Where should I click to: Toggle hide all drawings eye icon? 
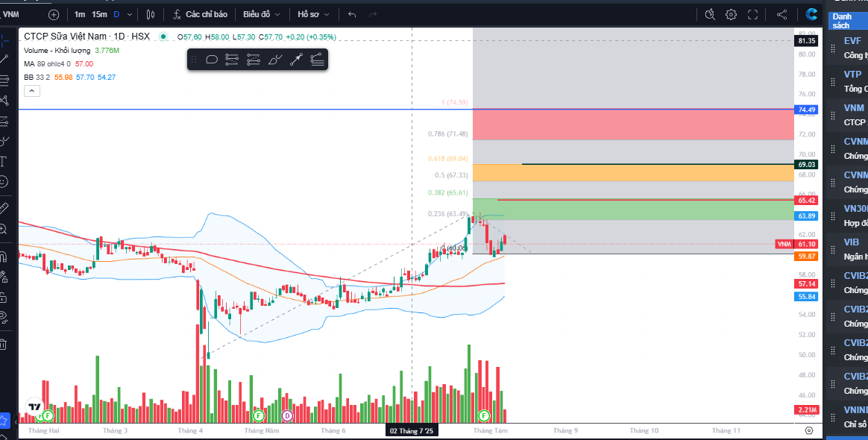(x=3, y=317)
